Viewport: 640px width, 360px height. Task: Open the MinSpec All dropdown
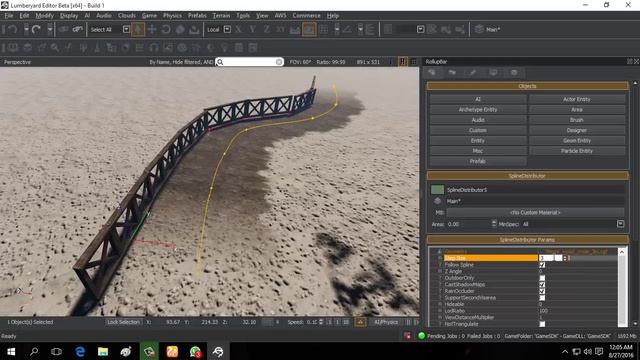[620, 224]
